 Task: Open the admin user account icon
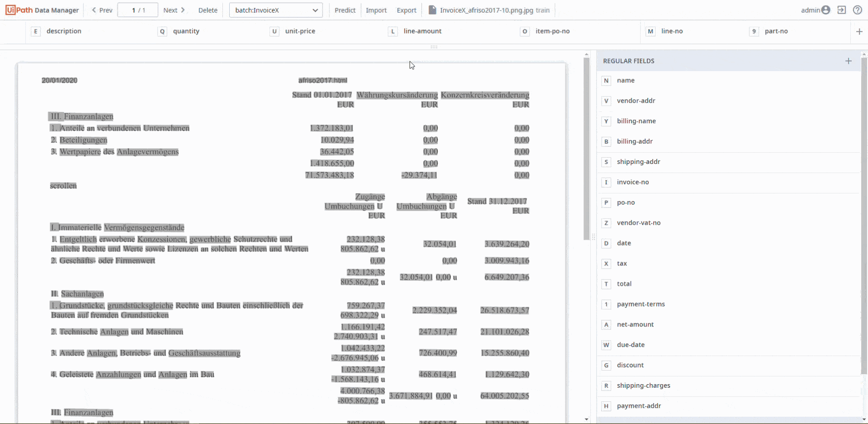[826, 10]
